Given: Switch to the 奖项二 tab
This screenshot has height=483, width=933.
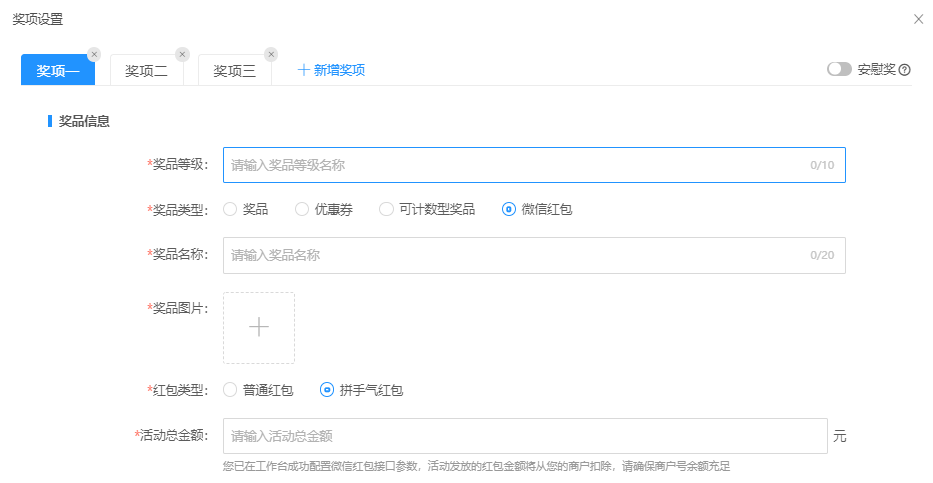Looking at the screenshot, I should pyautogui.click(x=146, y=70).
